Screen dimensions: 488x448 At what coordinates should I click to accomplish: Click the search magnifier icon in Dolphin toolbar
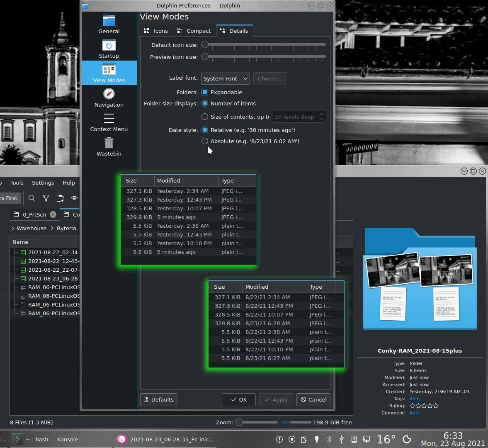[x=32, y=198]
